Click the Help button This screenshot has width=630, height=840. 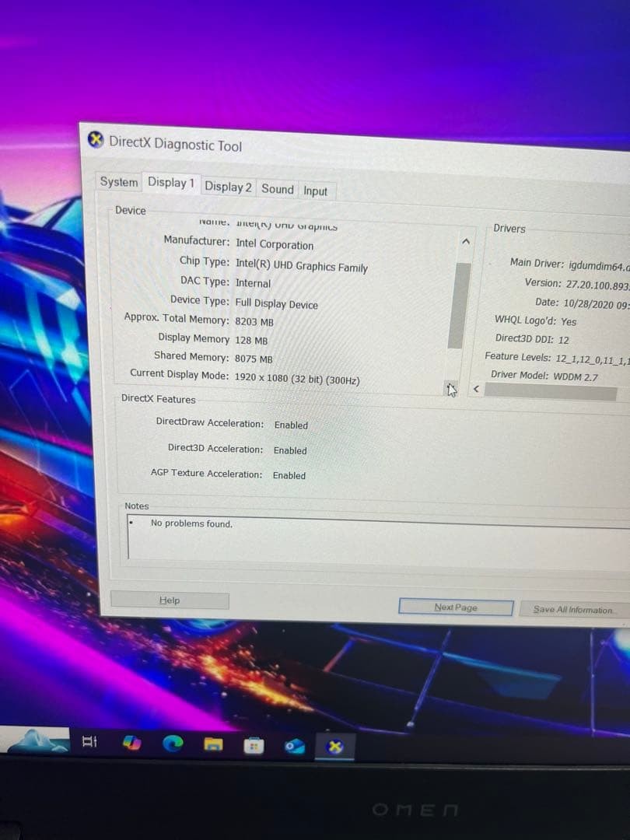click(x=170, y=600)
